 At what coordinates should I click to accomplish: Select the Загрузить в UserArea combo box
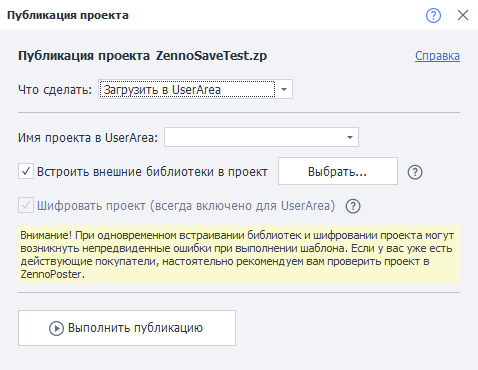click(x=195, y=89)
